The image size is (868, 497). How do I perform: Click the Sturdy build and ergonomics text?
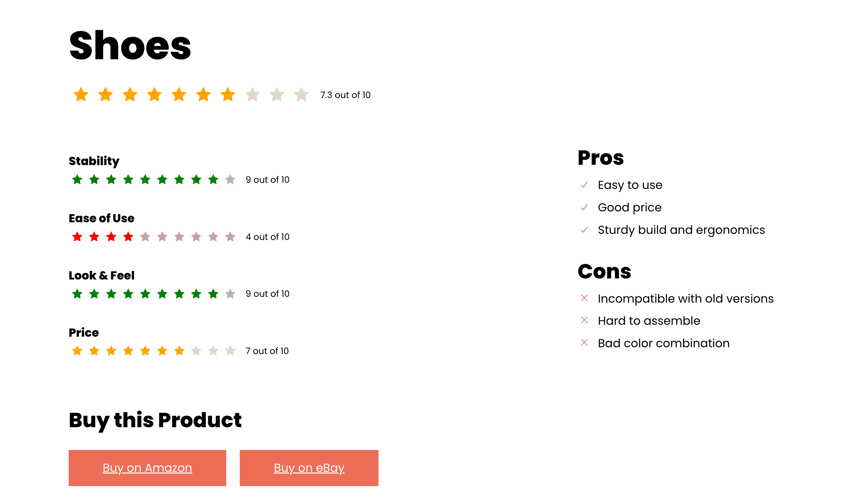point(681,230)
